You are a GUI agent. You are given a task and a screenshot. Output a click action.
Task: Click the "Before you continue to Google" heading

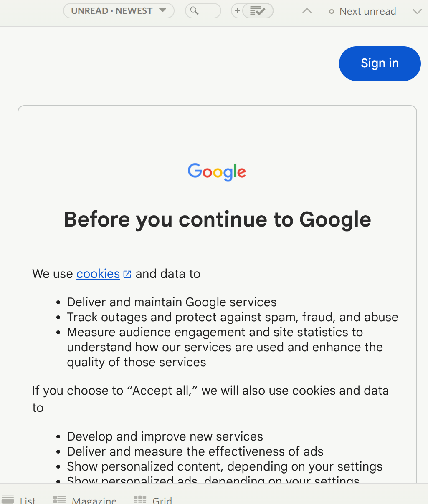pyautogui.click(x=217, y=219)
